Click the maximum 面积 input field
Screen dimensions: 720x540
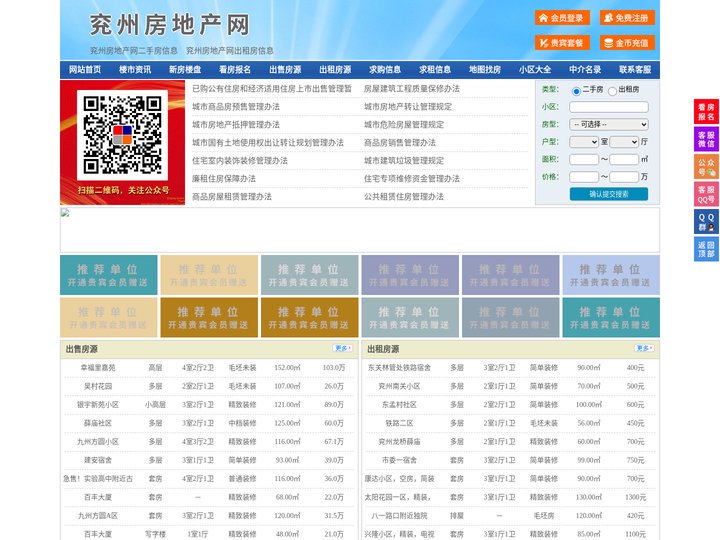coord(624,159)
